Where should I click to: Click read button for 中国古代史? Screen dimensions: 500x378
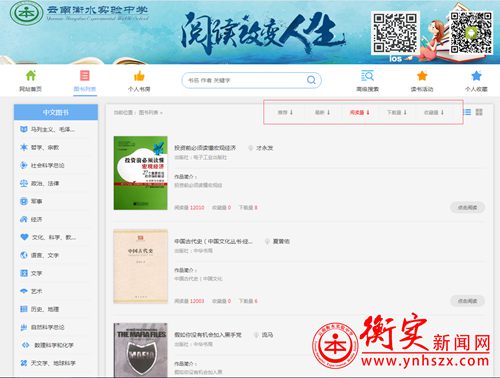(x=467, y=301)
